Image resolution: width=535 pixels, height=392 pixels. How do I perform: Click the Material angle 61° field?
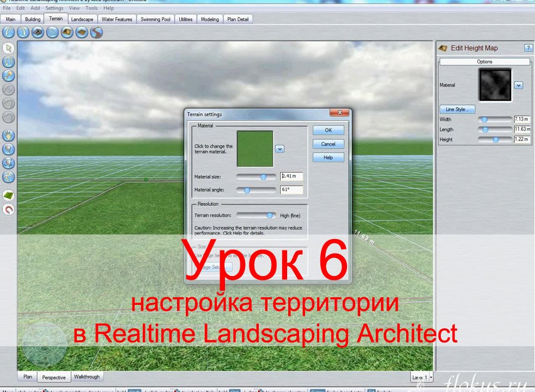coord(291,189)
